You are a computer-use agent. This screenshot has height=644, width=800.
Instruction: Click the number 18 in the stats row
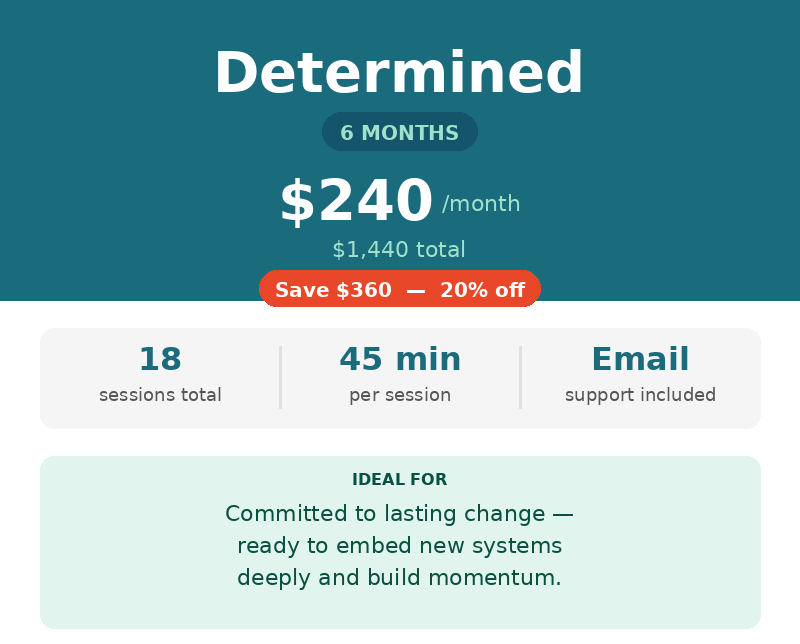pos(160,359)
